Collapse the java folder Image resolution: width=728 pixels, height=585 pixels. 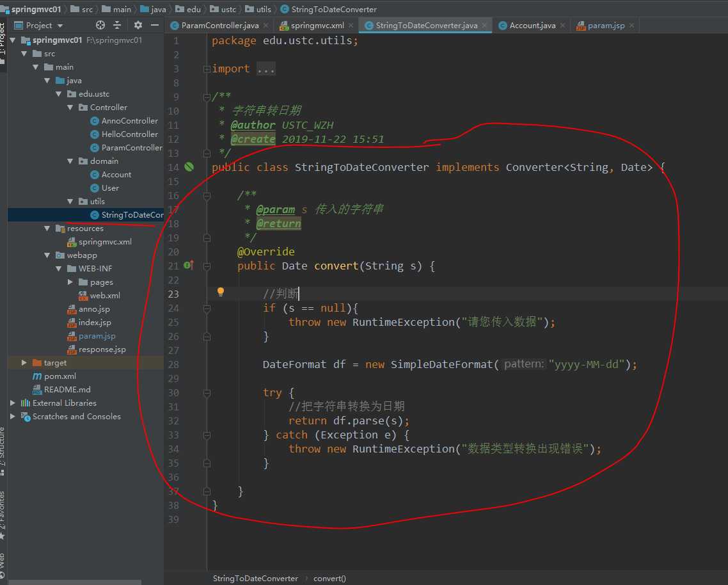coord(47,81)
